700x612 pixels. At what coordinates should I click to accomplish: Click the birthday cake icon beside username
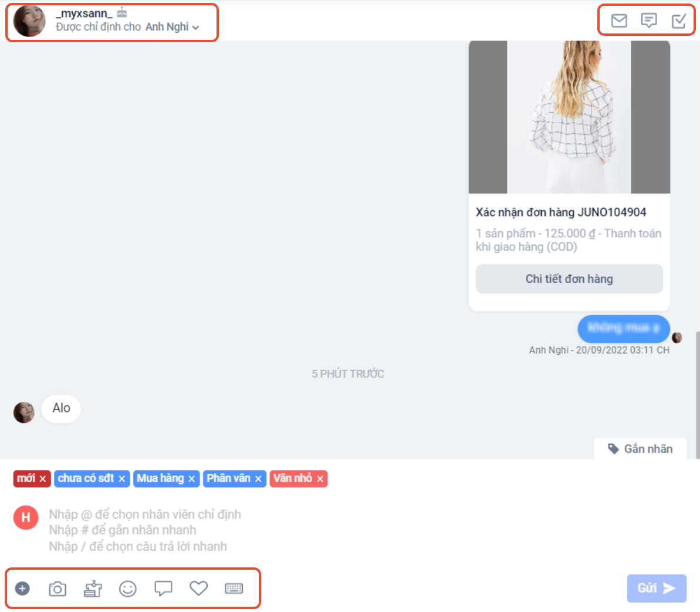point(122,13)
